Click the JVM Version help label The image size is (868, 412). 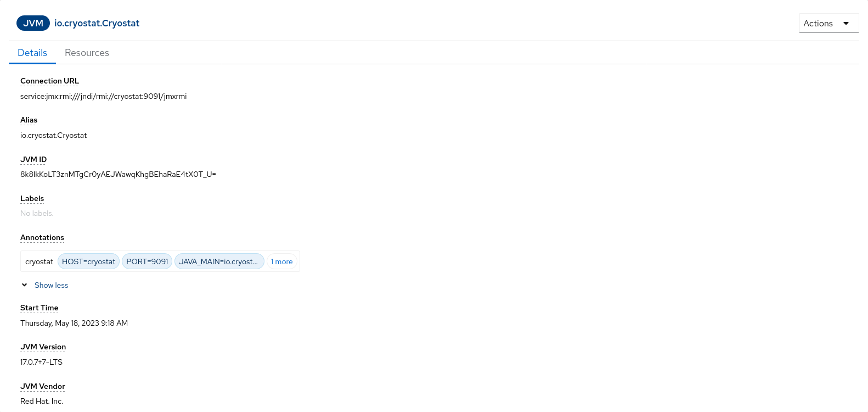(x=43, y=347)
